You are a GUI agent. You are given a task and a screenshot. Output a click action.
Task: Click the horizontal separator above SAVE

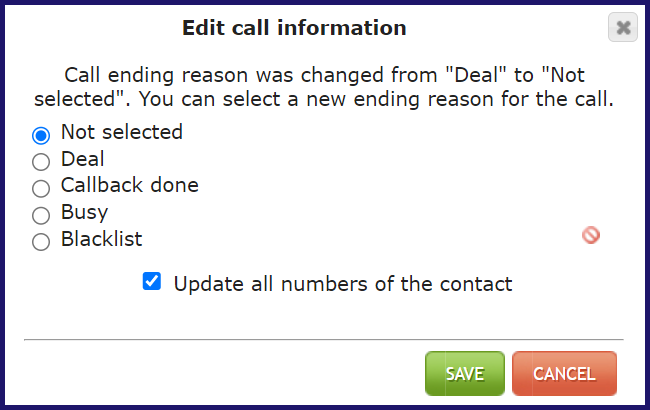(324, 340)
